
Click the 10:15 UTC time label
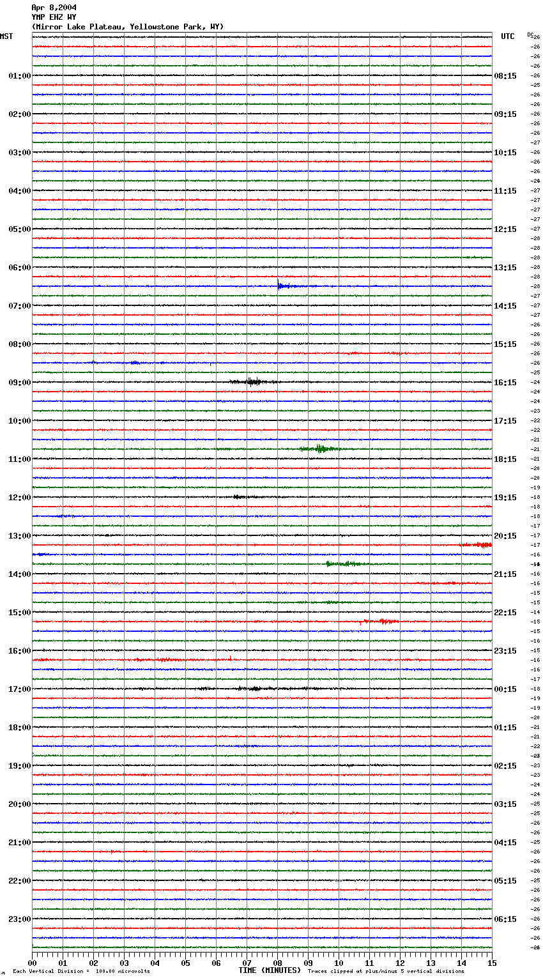pos(505,153)
